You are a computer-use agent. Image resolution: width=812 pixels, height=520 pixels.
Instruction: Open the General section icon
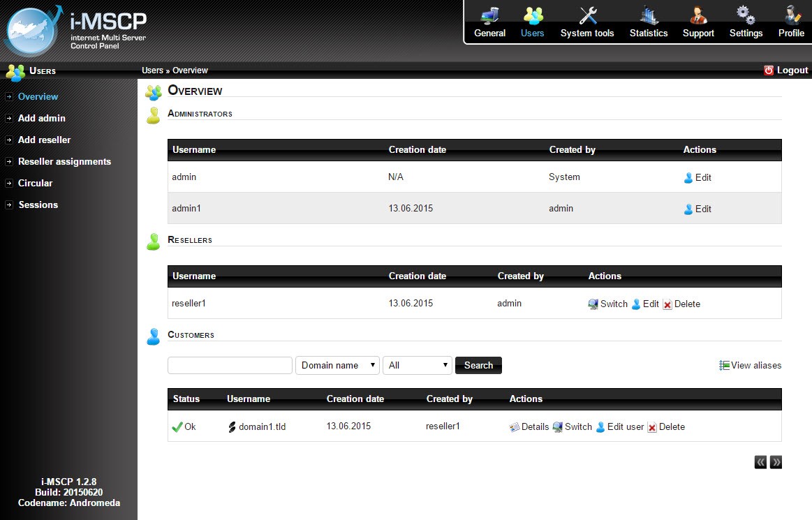pyautogui.click(x=489, y=16)
